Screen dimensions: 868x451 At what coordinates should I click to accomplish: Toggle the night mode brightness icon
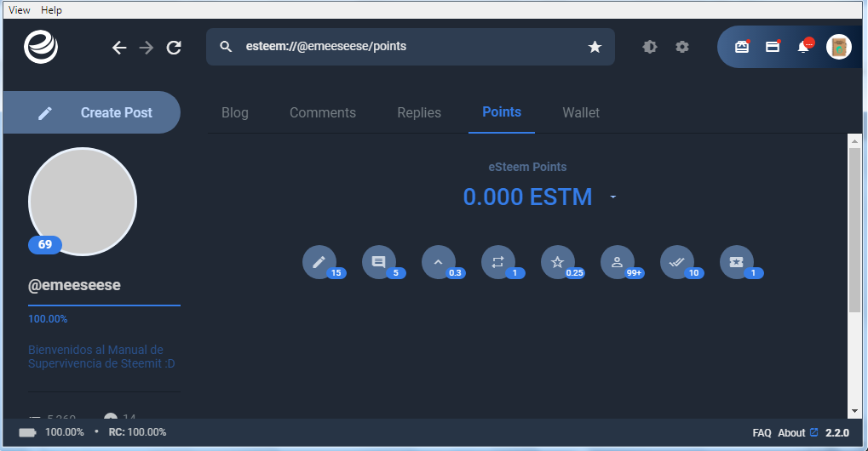click(x=650, y=47)
